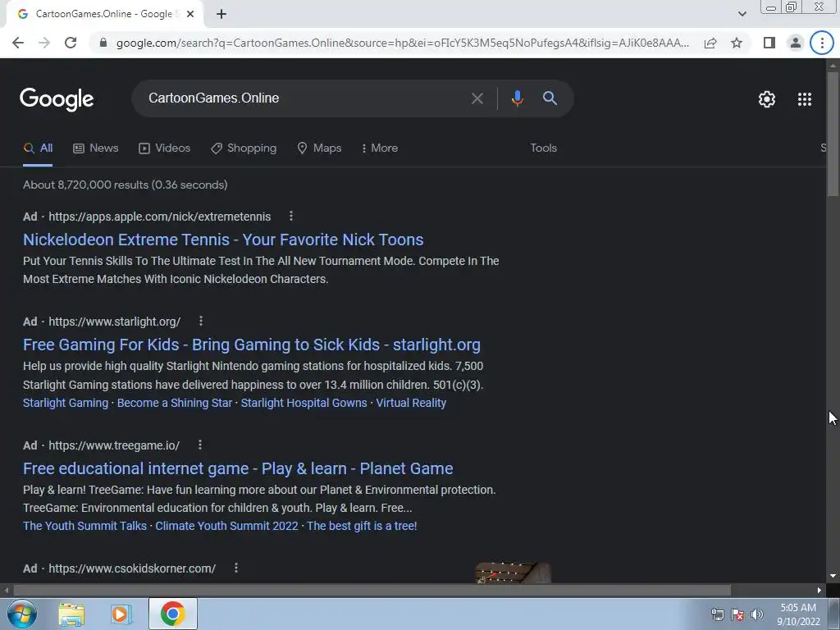
Task: Open search Tools options
Action: (543, 148)
